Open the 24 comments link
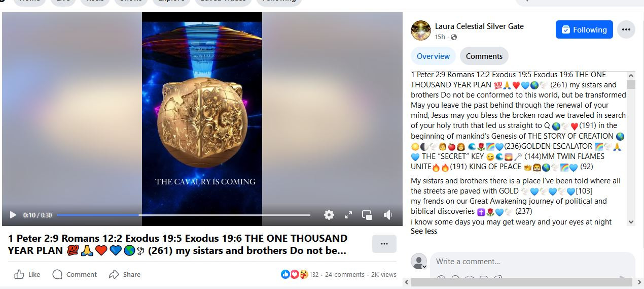 tap(345, 274)
